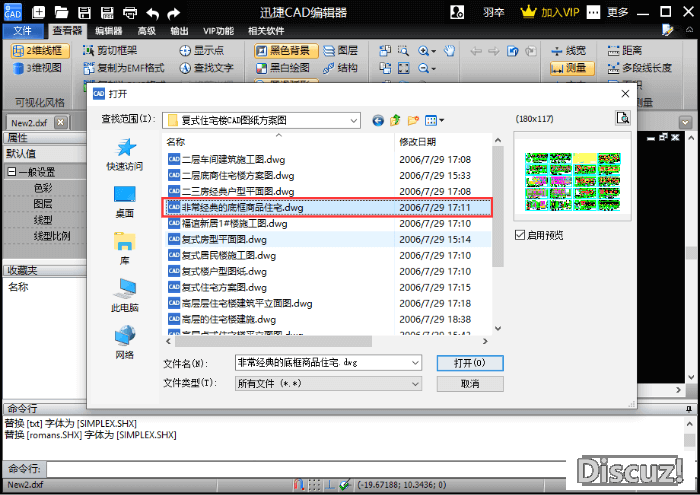Select 复式房型平面图.dwg in the file list
Screen dimensions: 700x495
[x=223, y=240]
